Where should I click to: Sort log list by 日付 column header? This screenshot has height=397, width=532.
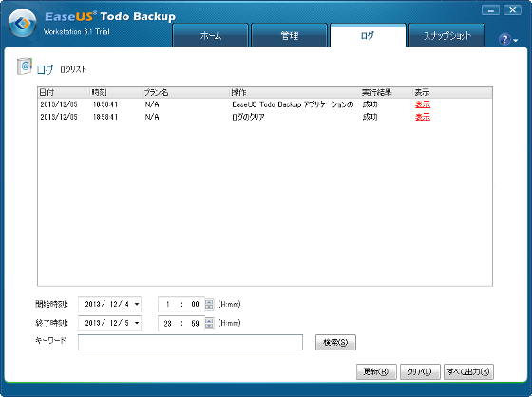coord(64,92)
